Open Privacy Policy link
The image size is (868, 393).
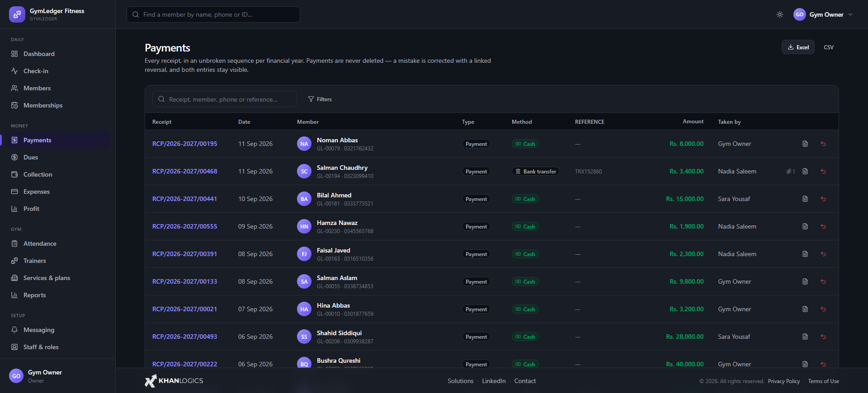click(x=783, y=381)
